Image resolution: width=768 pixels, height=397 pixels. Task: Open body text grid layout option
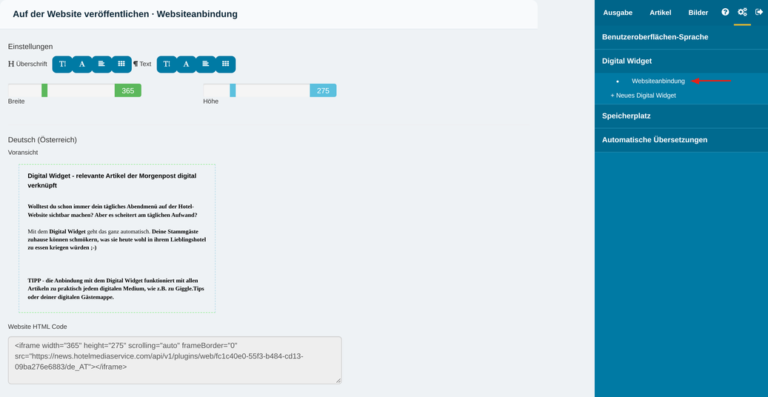tap(225, 64)
